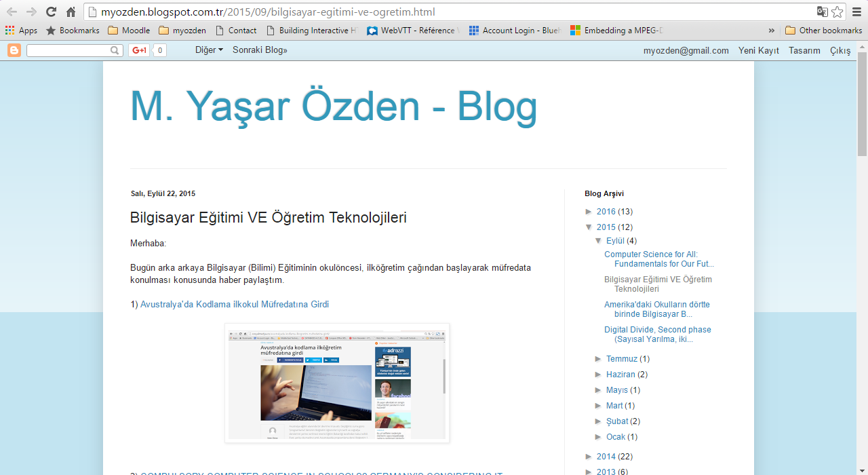Open Amerika'daki Okulların dörtte birinde post
The width and height of the screenshot is (868, 475).
tap(657, 309)
